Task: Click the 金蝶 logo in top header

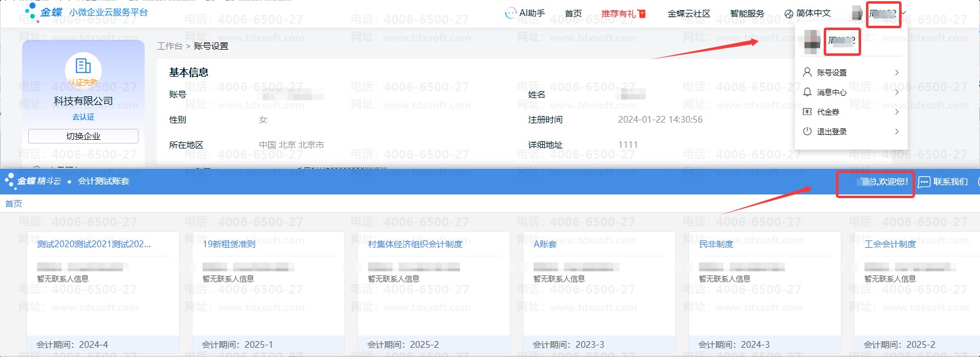Action: coord(43,12)
